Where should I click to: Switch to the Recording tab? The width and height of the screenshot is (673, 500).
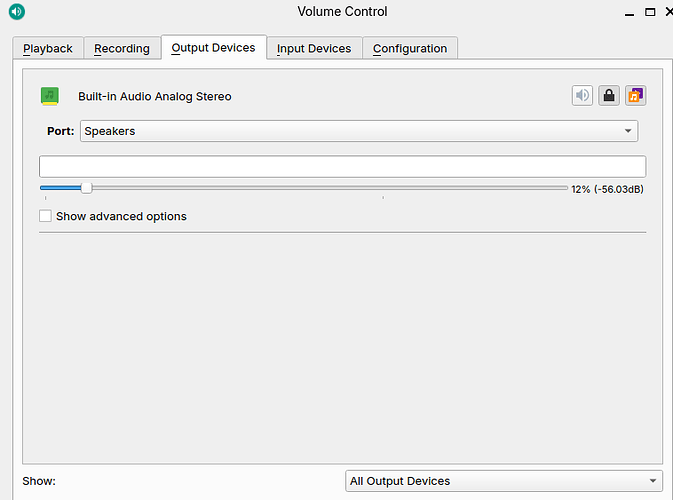[x=122, y=48]
